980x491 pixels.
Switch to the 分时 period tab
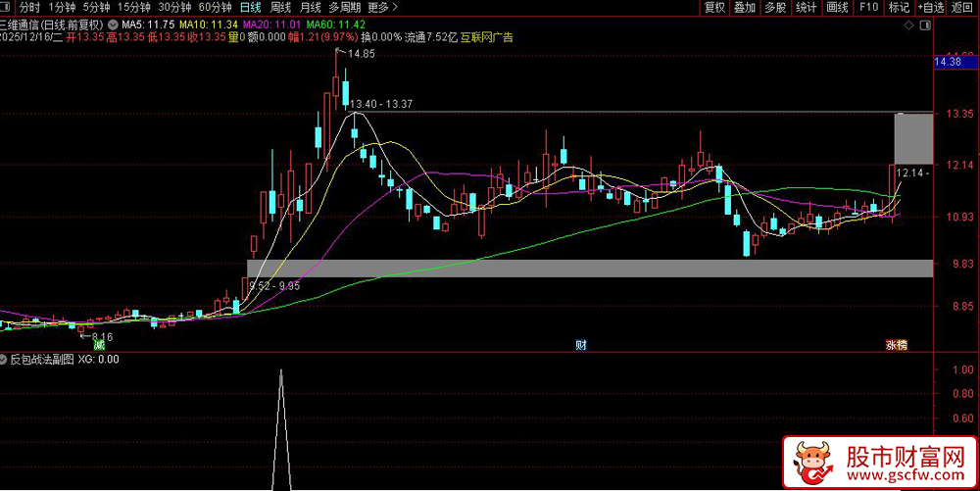click(29, 8)
